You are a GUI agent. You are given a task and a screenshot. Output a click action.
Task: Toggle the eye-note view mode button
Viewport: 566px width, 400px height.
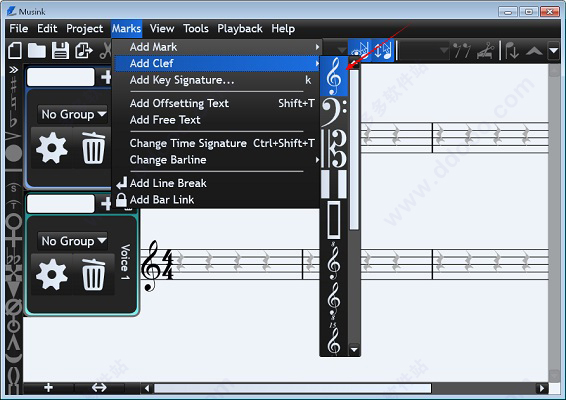pyautogui.click(x=360, y=50)
